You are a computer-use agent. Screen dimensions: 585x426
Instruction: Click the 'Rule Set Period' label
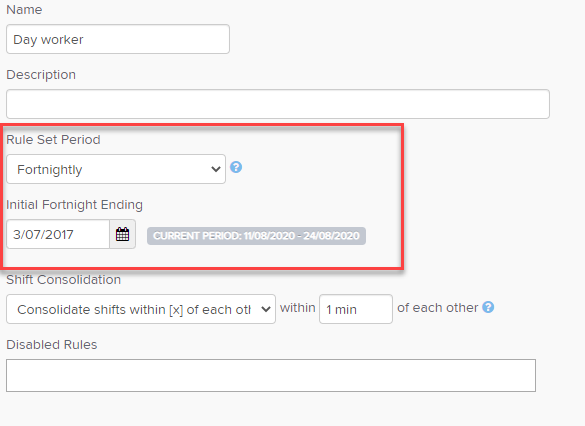[x=53, y=140]
